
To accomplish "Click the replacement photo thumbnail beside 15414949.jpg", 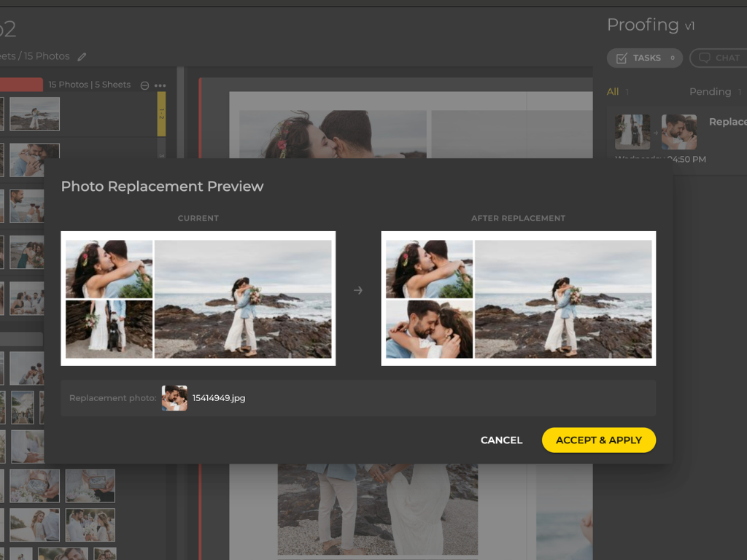I will (x=174, y=398).
